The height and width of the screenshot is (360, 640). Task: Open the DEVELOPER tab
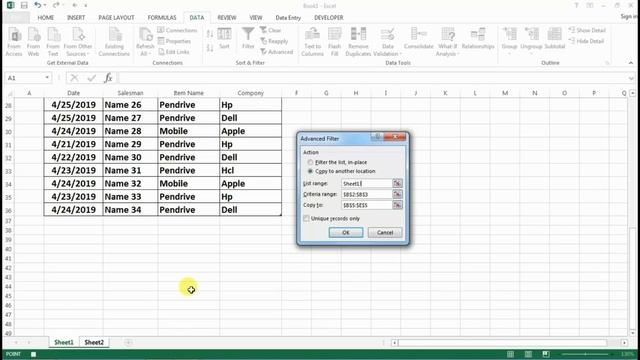pos(329,18)
